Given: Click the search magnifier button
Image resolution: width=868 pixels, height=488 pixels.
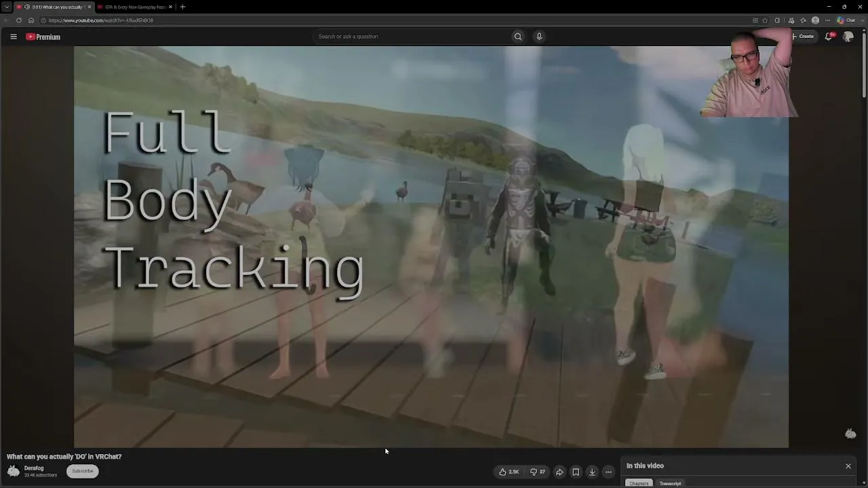Looking at the screenshot, I should click(x=518, y=37).
